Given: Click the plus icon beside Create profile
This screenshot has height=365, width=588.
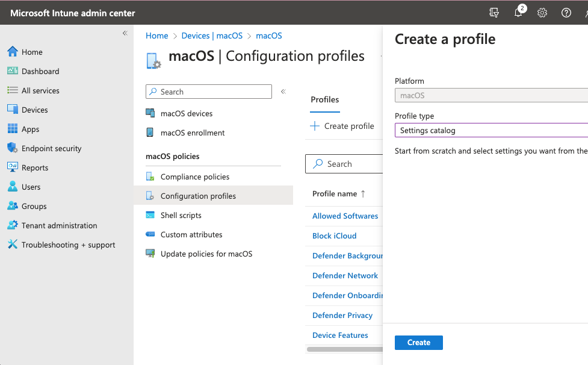Looking at the screenshot, I should [315, 126].
